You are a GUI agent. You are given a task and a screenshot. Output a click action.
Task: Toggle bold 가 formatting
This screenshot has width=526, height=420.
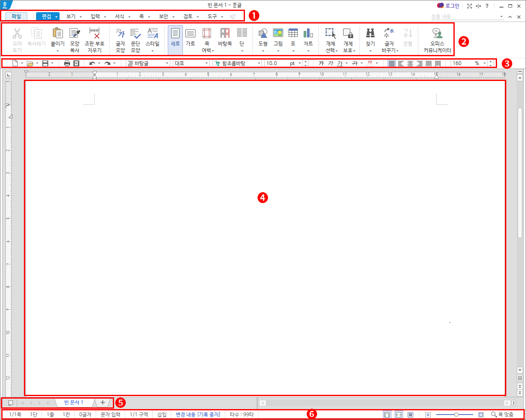(321, 63)
